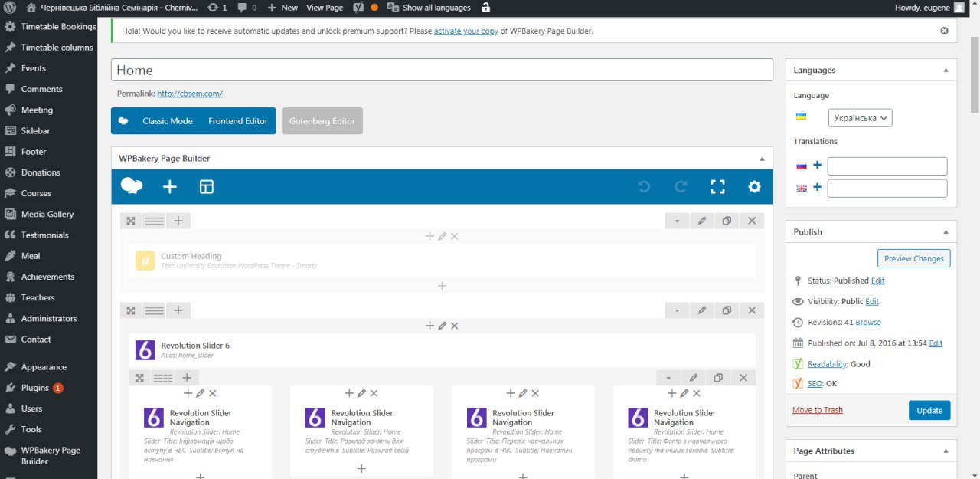Click the Move to Trash link
980x479 pixels.
pyautogui.click(x=818, y=410)
